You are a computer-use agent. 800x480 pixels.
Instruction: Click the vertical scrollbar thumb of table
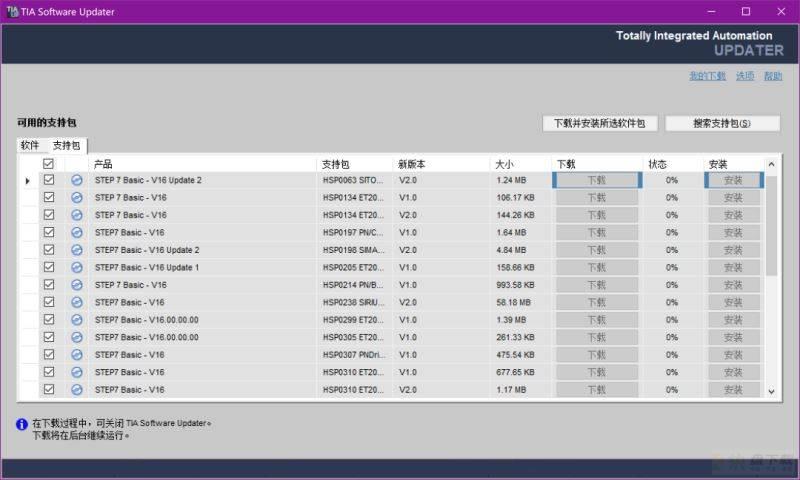(771, 226)
